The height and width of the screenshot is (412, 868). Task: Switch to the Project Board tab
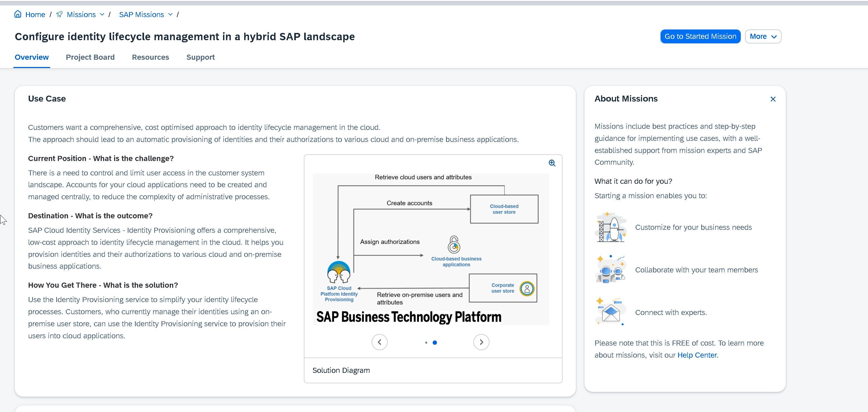click(x=90, y=57)
